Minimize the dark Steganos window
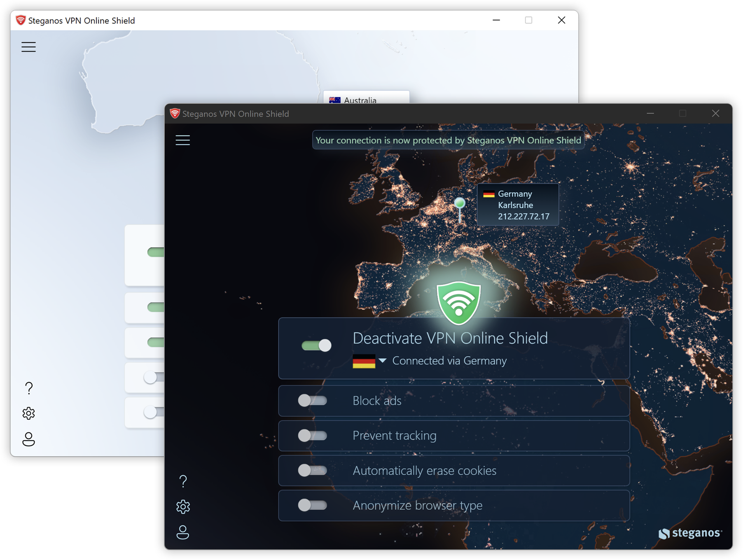The height and width of the screenshot is (560, 743). click(650, 114)
